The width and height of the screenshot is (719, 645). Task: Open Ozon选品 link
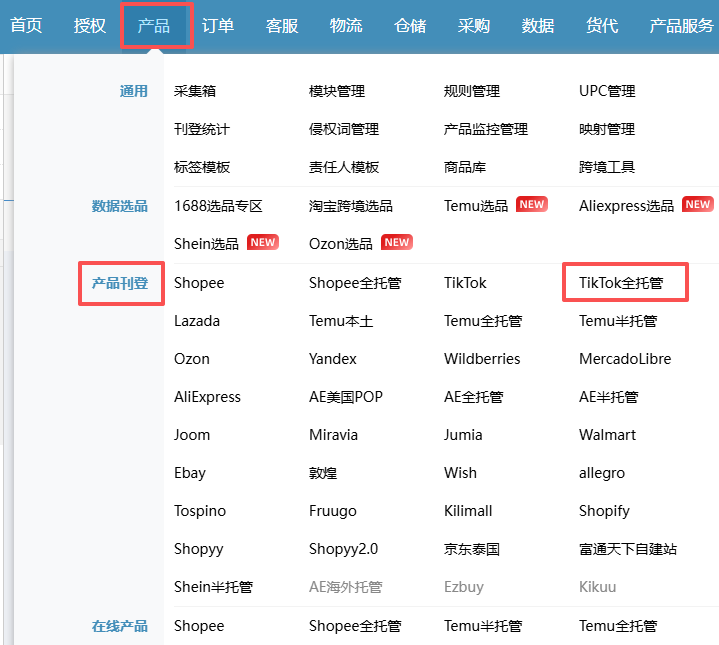[x=340, y=244]
